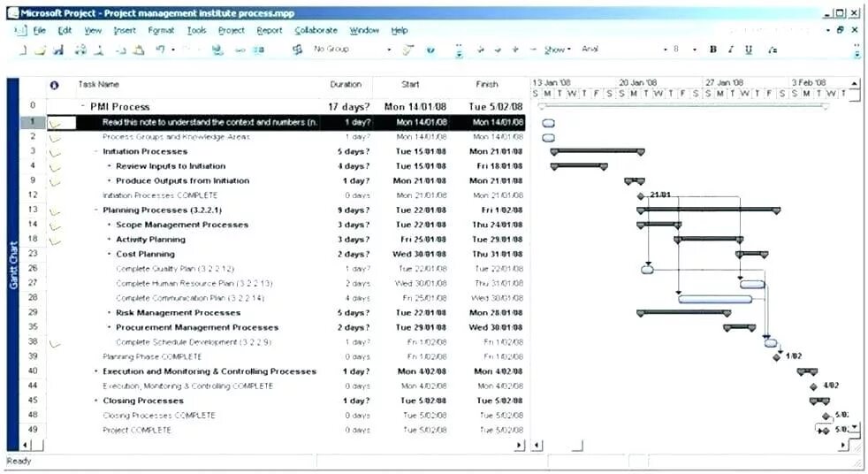Collapse Planning Processes (3.2.2.1) outline
Viewport: 868px width, 474px height.
pyautogui.click(x=95, y=210)
